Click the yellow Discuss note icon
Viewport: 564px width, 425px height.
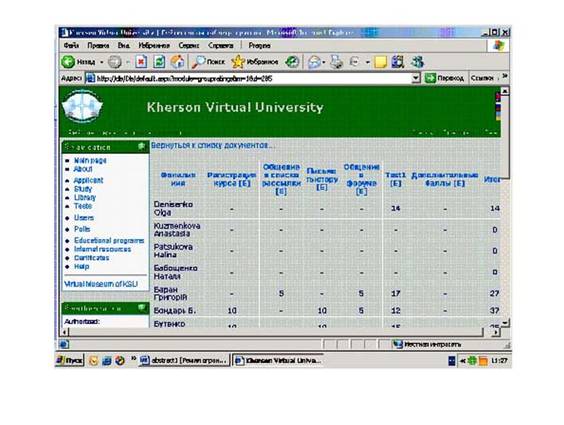click(x=380, y=62)
